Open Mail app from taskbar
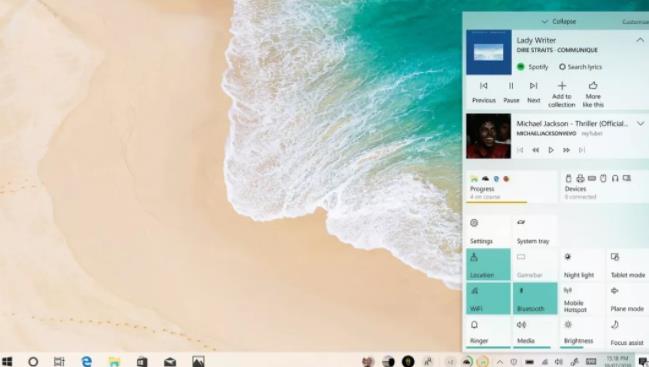Image resolution: width=649 pixels, height=367 pixels. tap(170, 362)
